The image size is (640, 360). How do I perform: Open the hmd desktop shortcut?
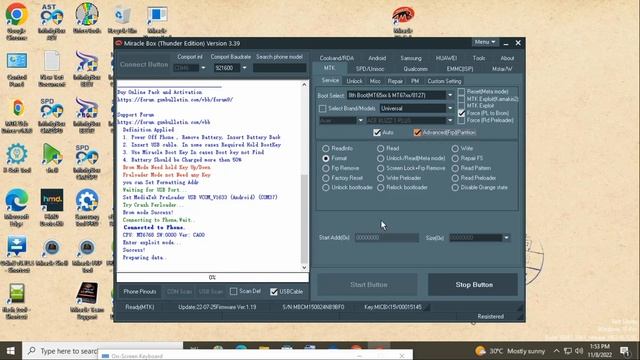pyautogui.click(x=52, y=207)
